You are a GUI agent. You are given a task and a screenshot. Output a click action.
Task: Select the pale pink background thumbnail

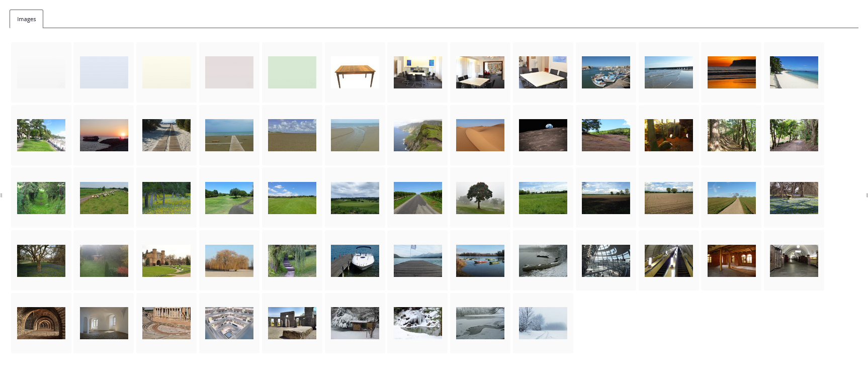pyautogui.click(x=229, y=72)
